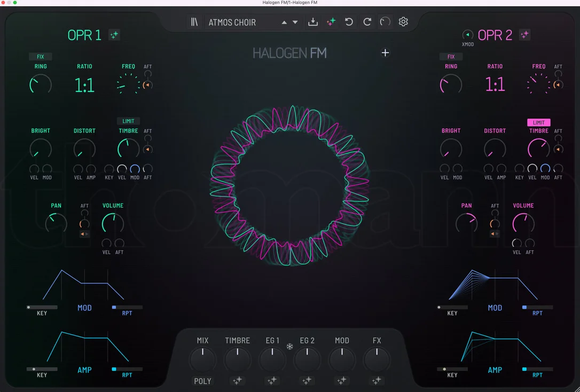Enable the LIMIT toggle on OPR 1

coord(128,121)
